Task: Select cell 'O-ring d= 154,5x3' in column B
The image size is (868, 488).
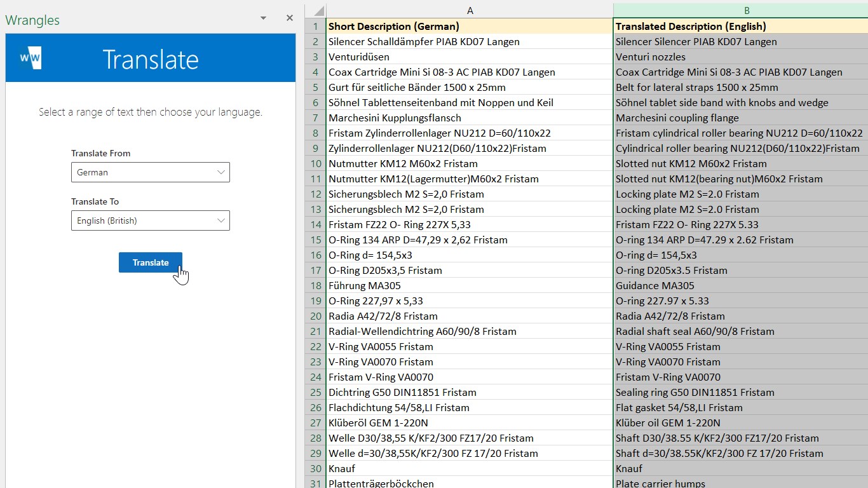Action: [741, 255]
